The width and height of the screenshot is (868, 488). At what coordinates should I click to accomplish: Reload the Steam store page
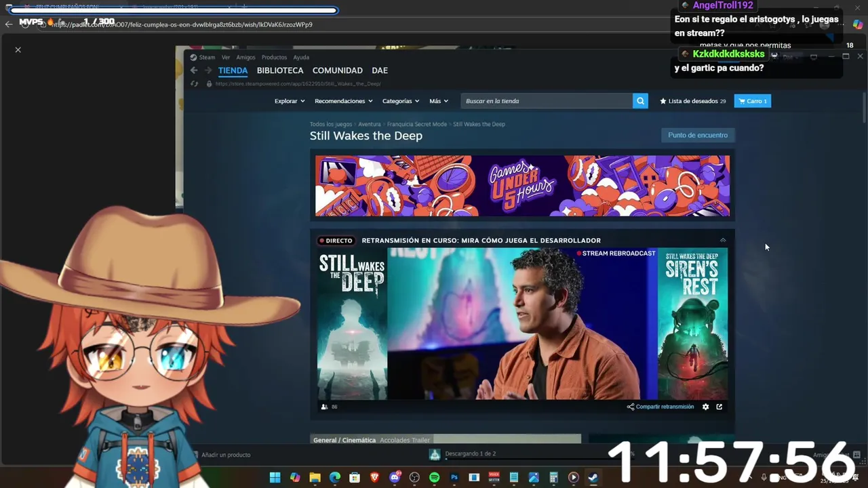tap(194, 84)
